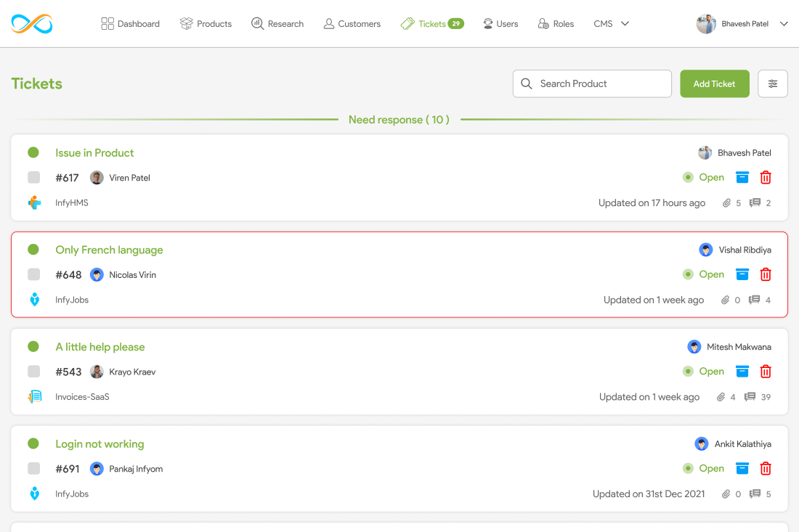Mark the checkbox for ticket #691
Viewport: 799px width, 532px height.
33,468
